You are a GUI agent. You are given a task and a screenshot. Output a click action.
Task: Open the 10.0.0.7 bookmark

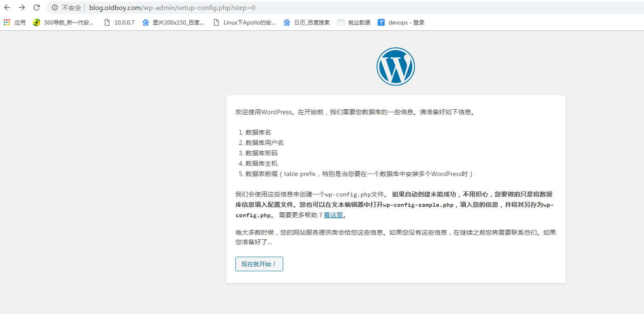pos(119,22)
